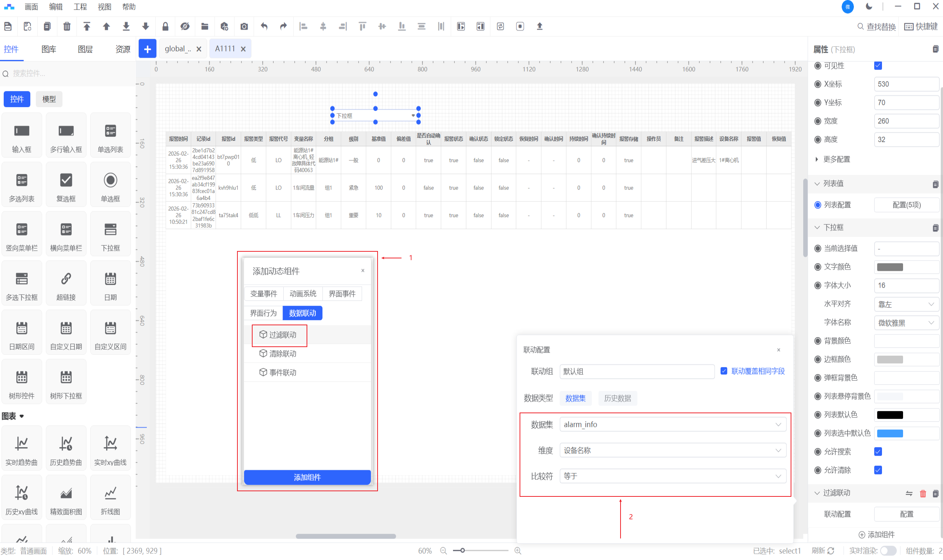Click red trash icon beside 过滤联动

tap(923, 493)
